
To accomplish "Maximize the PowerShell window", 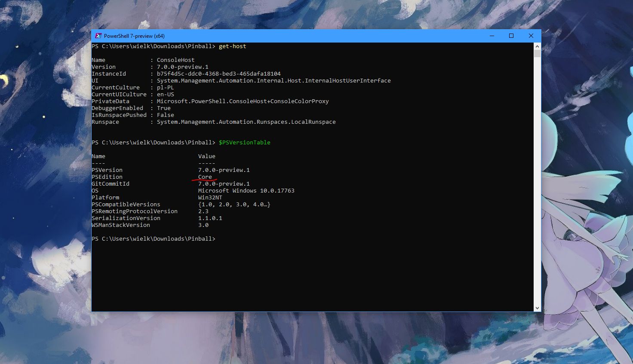I will click(x=511, y=36).
